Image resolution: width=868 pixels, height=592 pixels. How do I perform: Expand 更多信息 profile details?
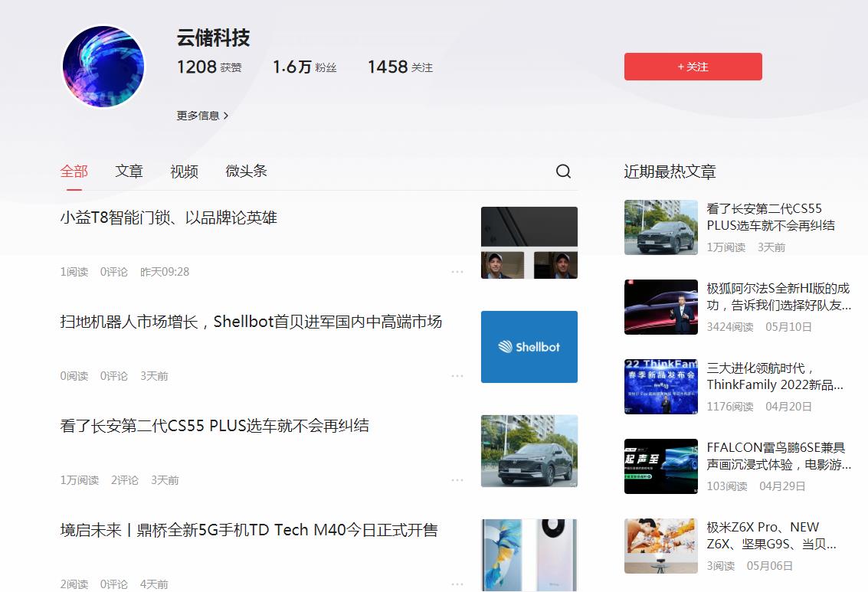click(x=202, y=116)
